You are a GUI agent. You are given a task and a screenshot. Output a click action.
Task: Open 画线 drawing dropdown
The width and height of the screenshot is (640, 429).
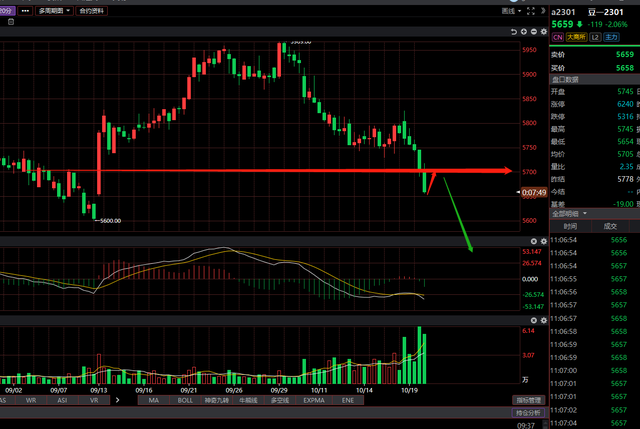point(511,11)
